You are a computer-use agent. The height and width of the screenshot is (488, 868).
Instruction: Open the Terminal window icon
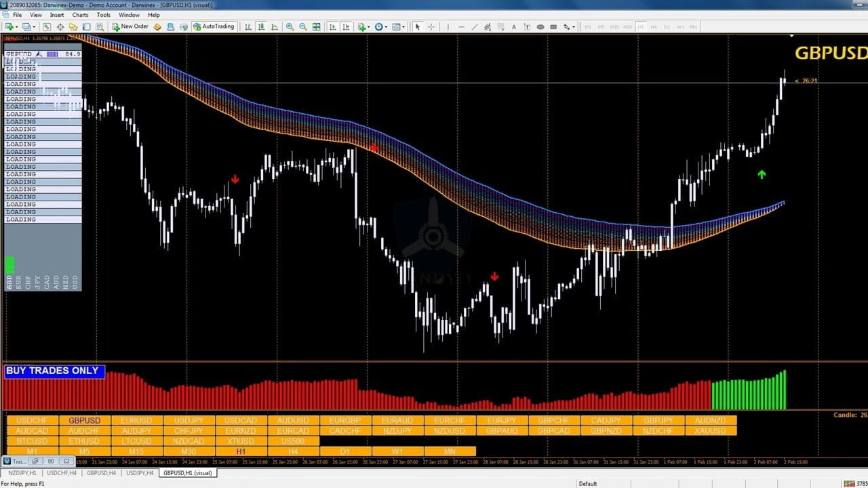tap(87, 26)
